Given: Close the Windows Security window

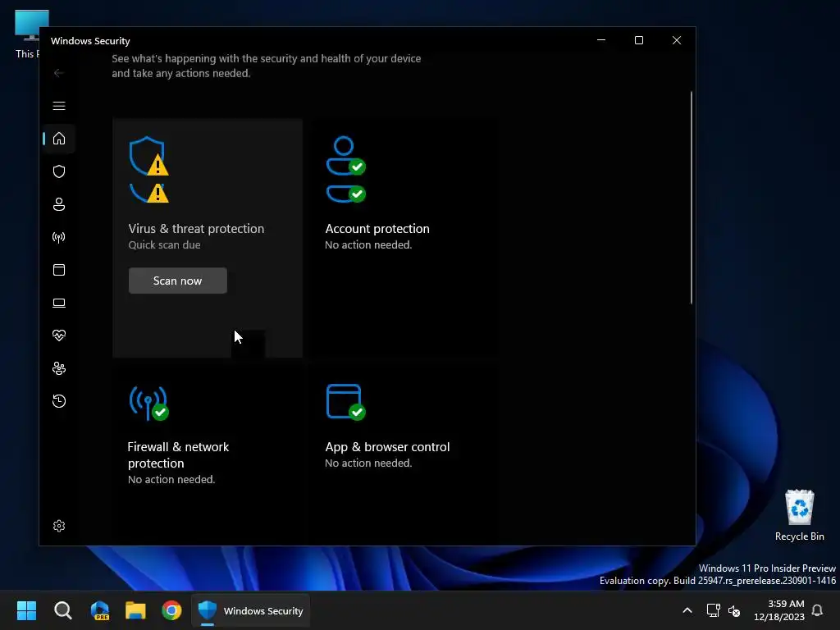Looking at the screenshot, I should [677, 40].
